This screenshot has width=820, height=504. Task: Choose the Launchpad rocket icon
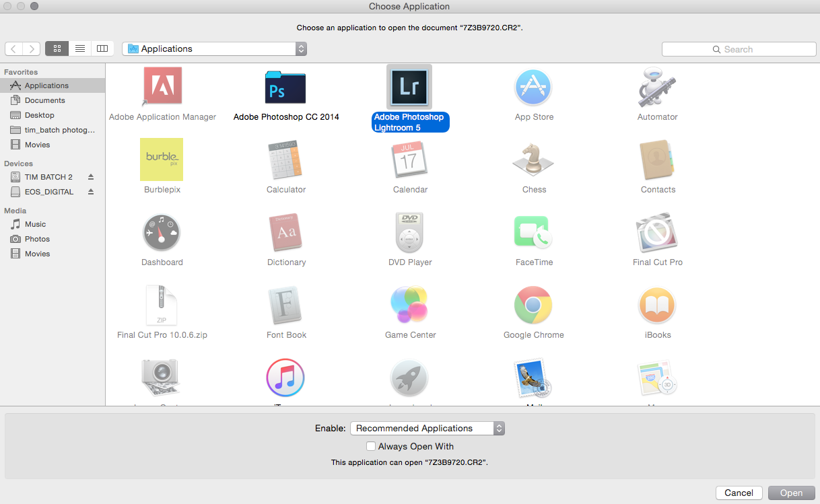pyautogui.click(x=410, y=378)
